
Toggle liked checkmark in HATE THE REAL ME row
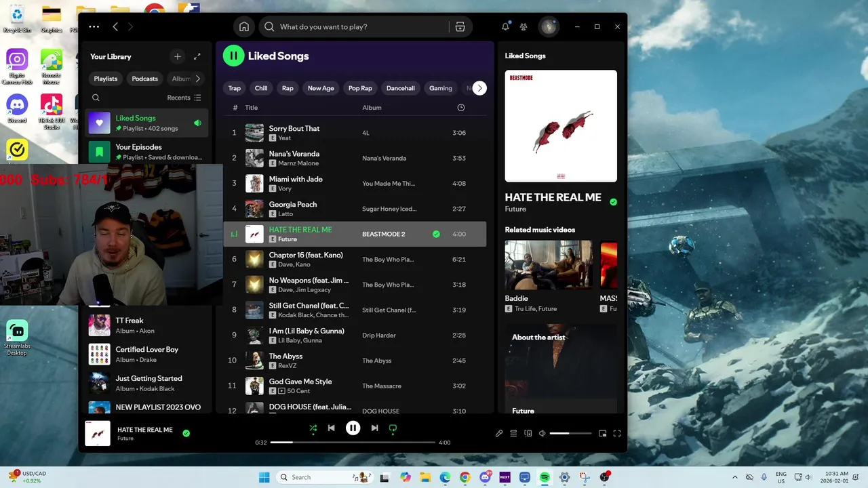[x=436, y=234]
